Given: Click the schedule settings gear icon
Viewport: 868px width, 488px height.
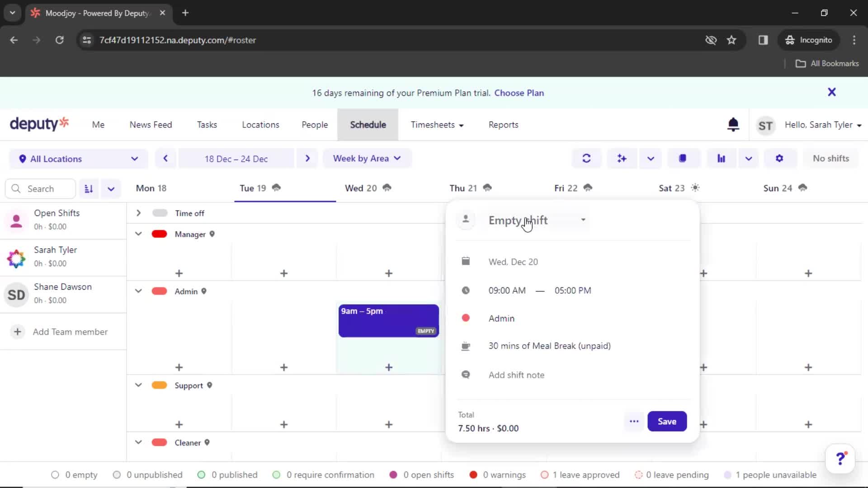Looking at the screenshot, I should coord(779,159).
